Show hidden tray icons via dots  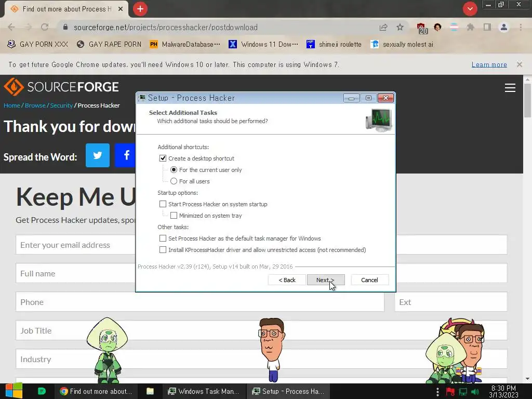point(437,392)
